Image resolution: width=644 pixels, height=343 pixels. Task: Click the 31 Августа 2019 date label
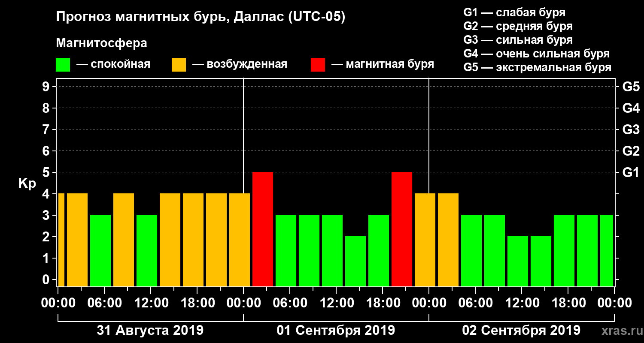pos(150,331)
